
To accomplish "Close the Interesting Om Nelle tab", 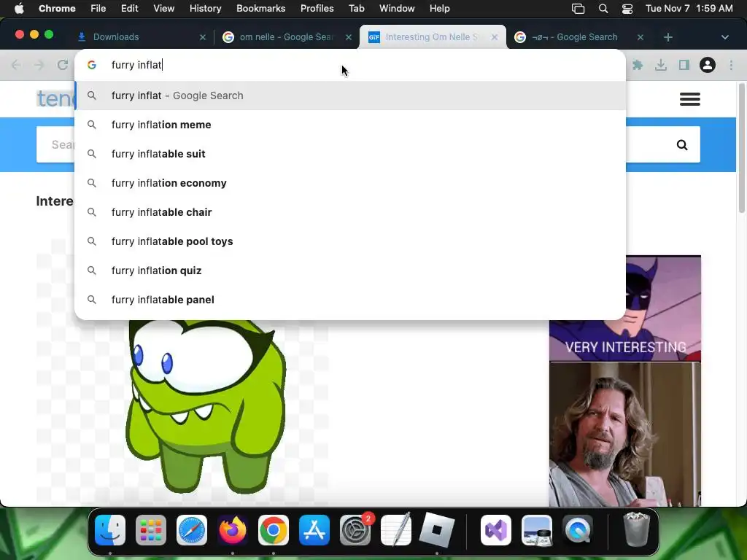I will 495,37.
